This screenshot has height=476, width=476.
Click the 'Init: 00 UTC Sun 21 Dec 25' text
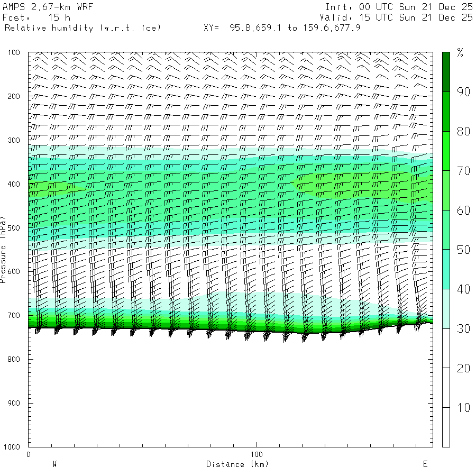pos(399,7)
